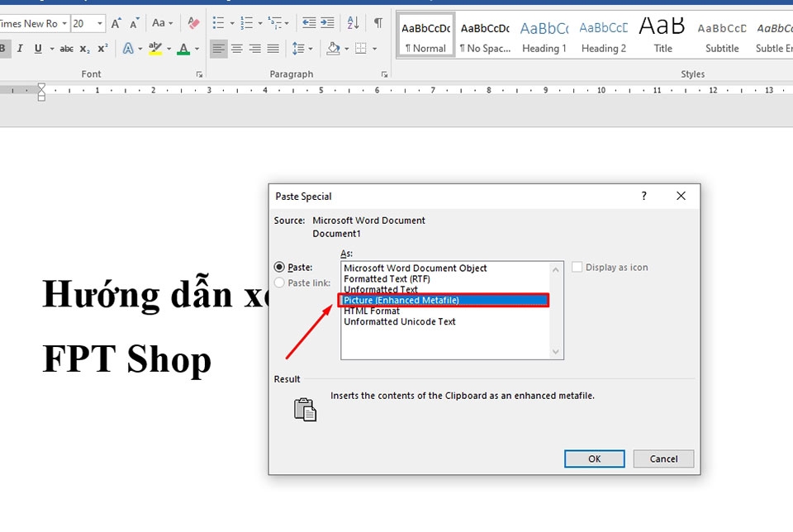Open the font name dropdown
This screenshot has height=532, width=793.
pos(64,24)
